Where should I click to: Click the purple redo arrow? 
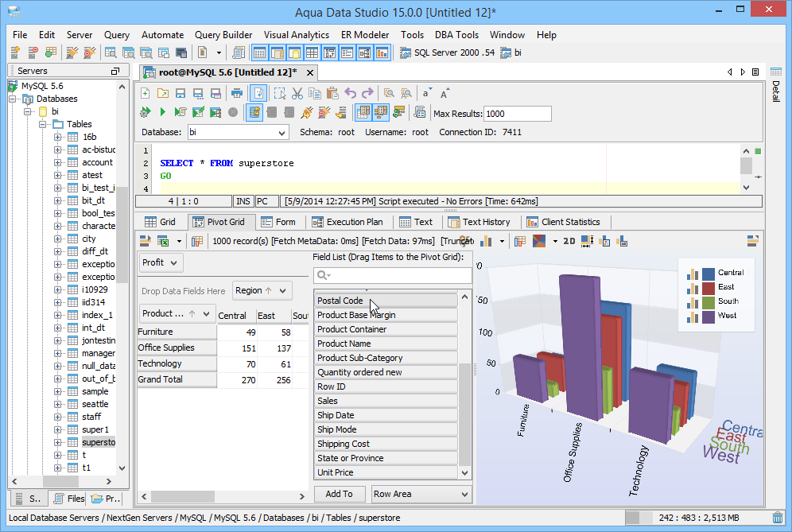[x=367, y=94]
